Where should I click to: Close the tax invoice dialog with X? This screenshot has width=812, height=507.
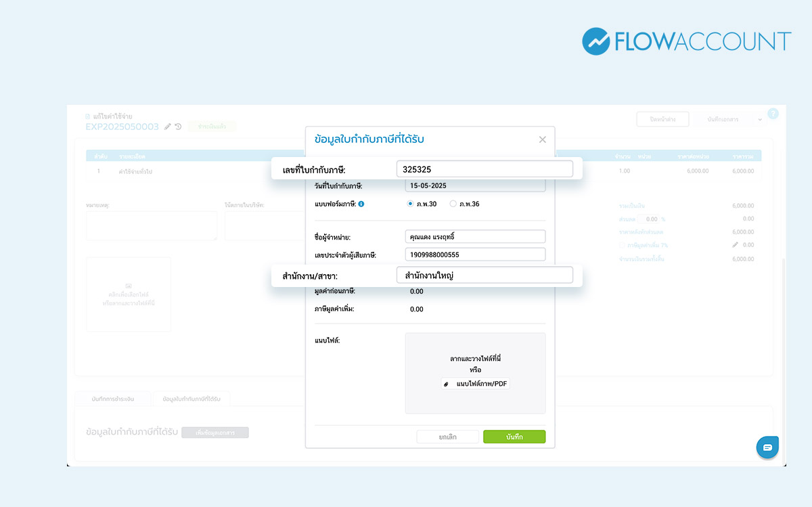pyautogui.click(x=542, y=140)
